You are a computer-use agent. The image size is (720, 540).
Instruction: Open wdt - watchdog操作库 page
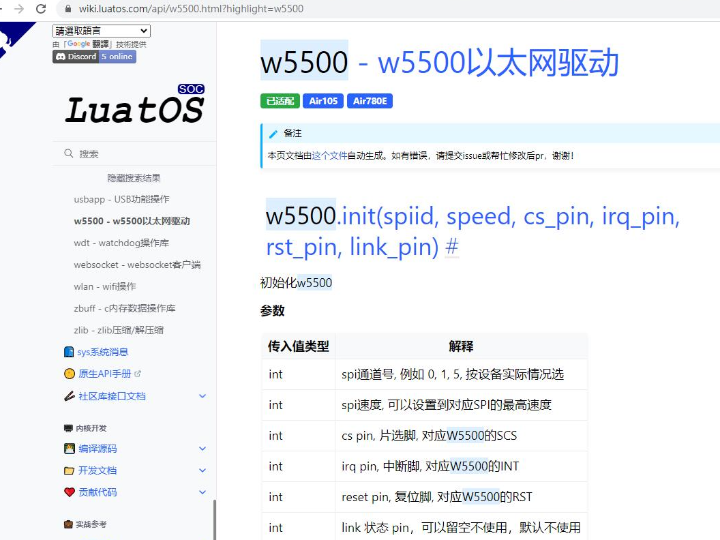pyautogui.click(x=121, y=242)
